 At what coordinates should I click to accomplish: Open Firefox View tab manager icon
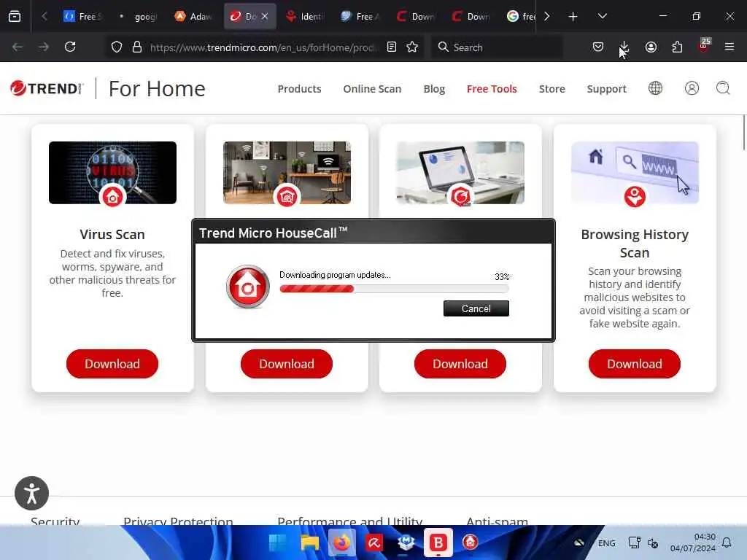pos(15,16)
